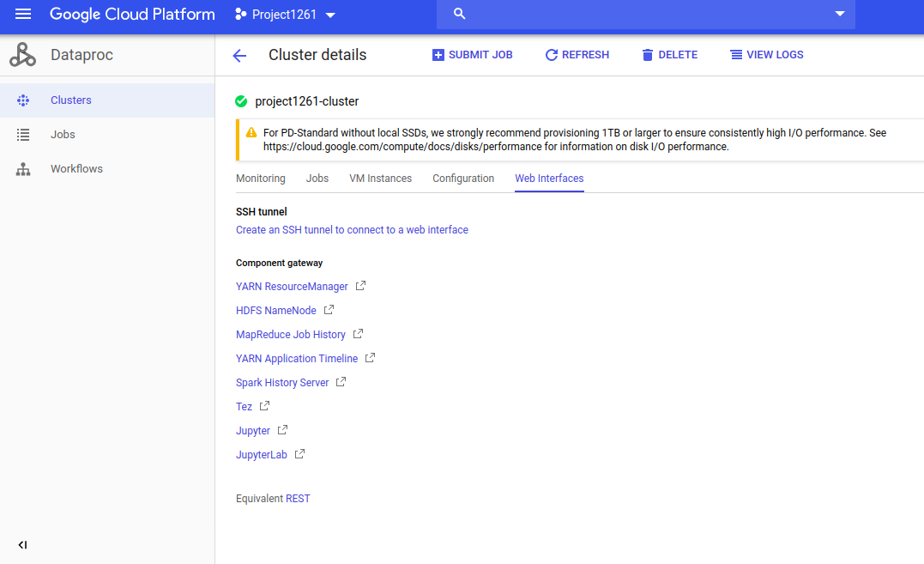The image size is (924, 564).
Task: Click external-link icon beside HDFS NameNode
Action: 329,309
